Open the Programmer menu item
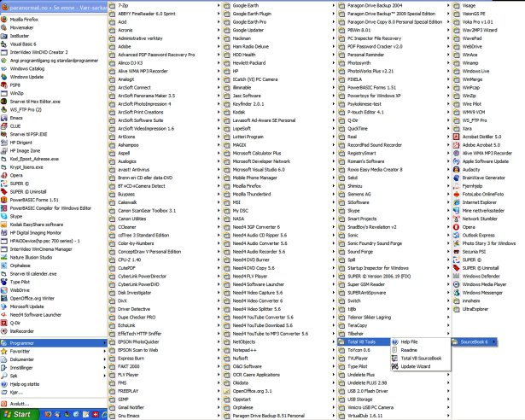525x420 pixels. click(54, 343)
